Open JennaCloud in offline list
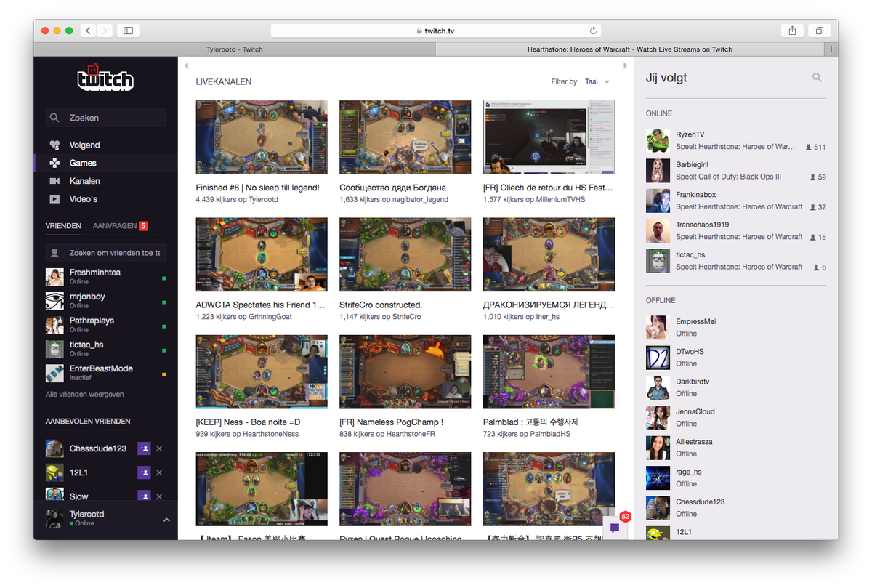 pos(736,417)
